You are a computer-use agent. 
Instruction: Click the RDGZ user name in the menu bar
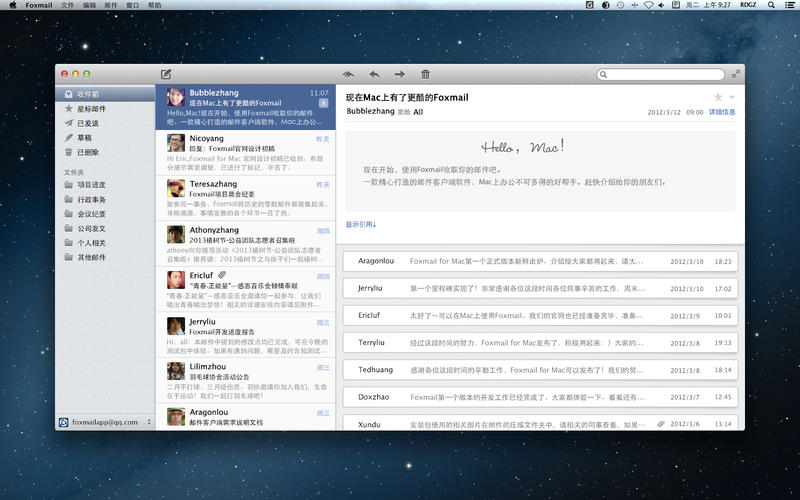pos(748,5)
